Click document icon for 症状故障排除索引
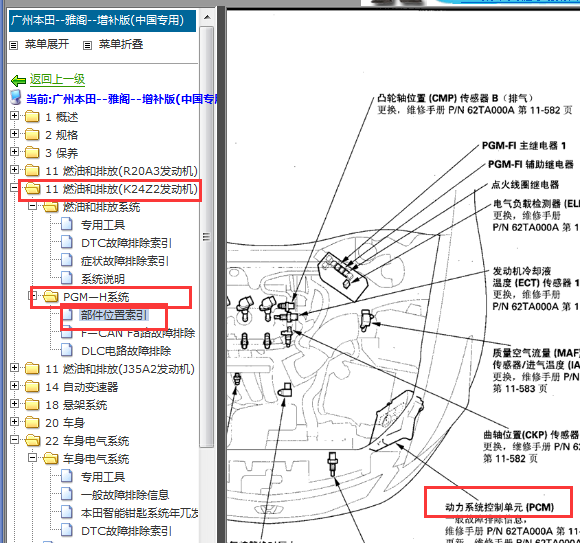The image size is (580, 543). pyautogui.click(x=67, y=260)
